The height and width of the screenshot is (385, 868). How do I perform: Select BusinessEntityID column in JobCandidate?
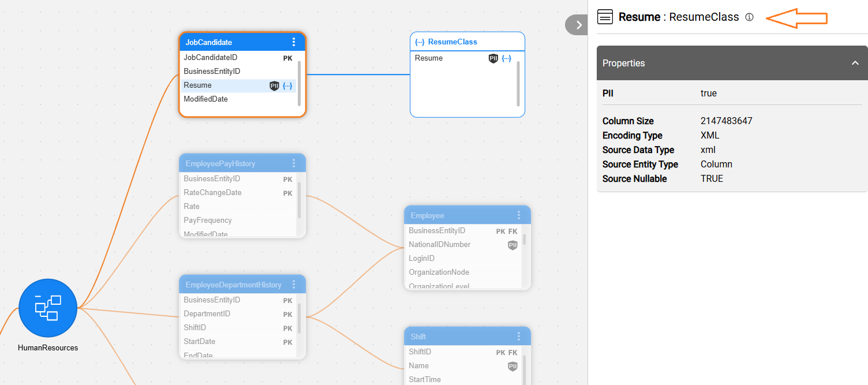[238, 72]
